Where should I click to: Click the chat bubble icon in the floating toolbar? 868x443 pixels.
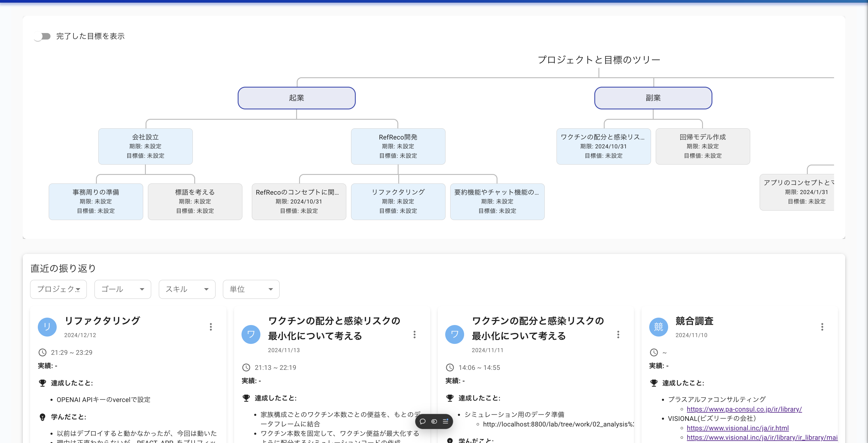[x=422, y=421]
